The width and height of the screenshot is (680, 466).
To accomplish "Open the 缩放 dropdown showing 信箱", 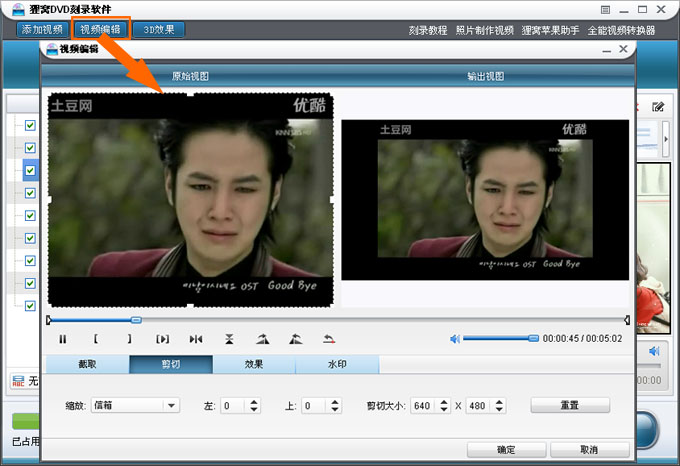I will [x=135, y=405].
